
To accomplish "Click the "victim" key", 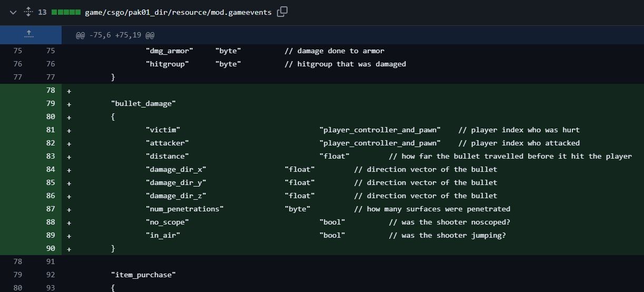I will [163, 130].
